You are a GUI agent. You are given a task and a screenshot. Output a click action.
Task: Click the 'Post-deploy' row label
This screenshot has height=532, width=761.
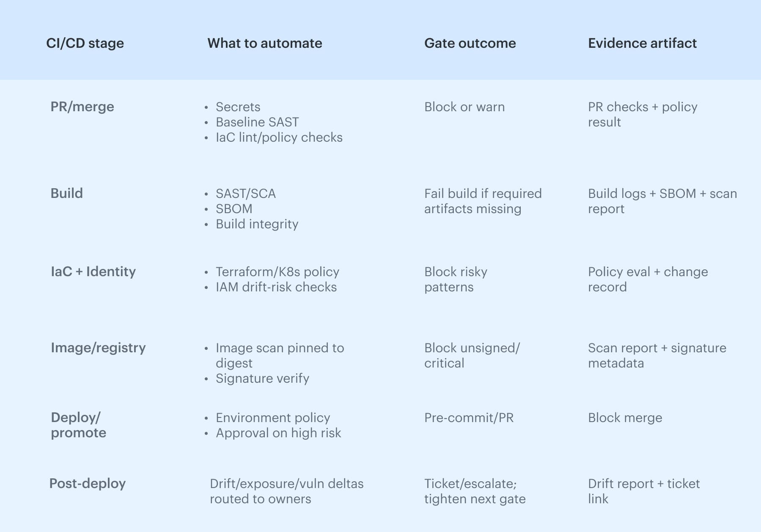click(87, 483)
